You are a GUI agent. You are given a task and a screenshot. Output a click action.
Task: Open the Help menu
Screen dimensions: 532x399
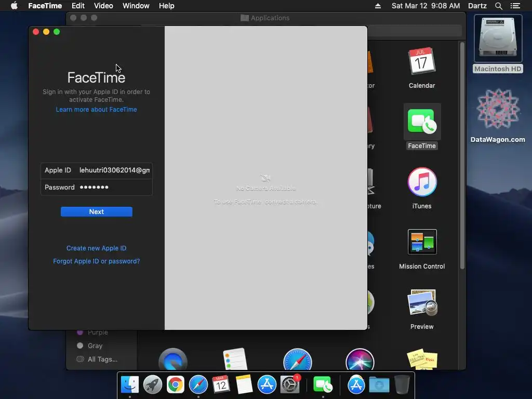tap(167, 6)
